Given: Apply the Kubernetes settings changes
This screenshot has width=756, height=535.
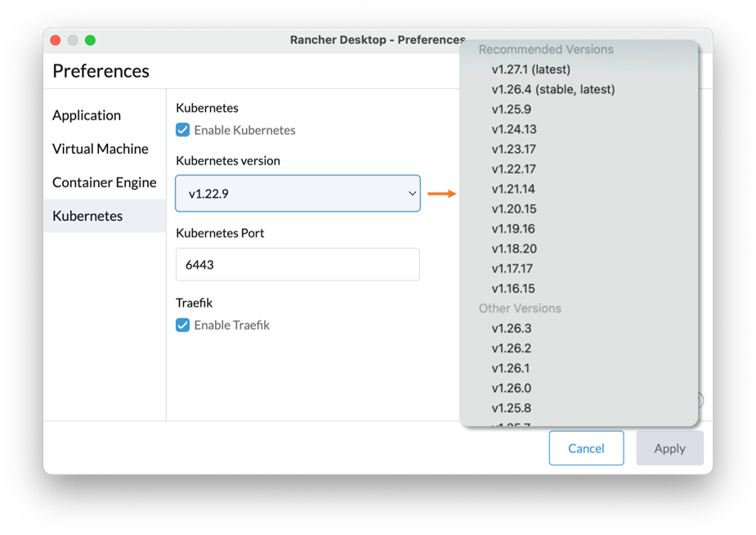Looking at the screenshot, I should coord(669,448).
